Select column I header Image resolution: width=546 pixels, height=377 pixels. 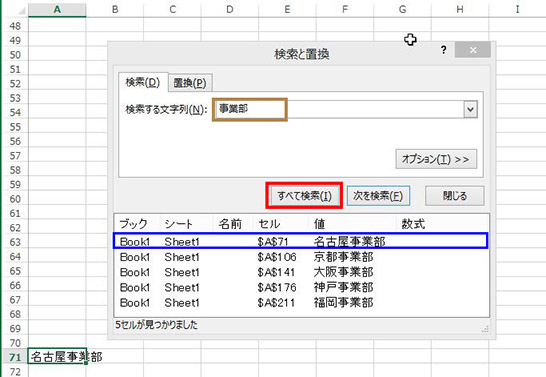click(x=517, y=9)
